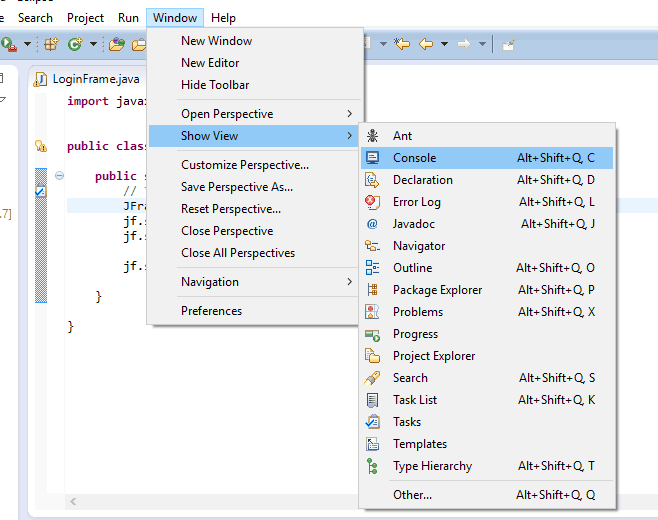The image size is (658, 520).
Task: Click the Error Log view icon
Action: [372, 202]
